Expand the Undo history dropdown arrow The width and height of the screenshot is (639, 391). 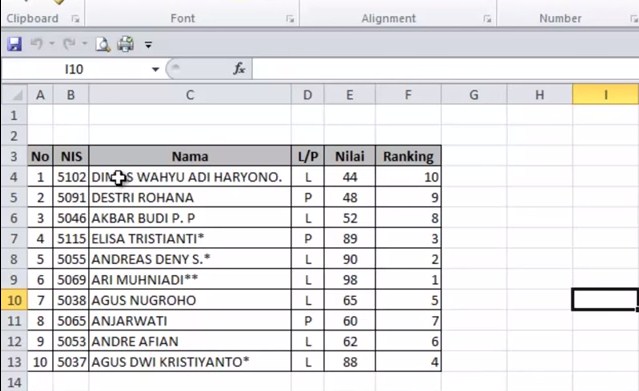point(52,43)
